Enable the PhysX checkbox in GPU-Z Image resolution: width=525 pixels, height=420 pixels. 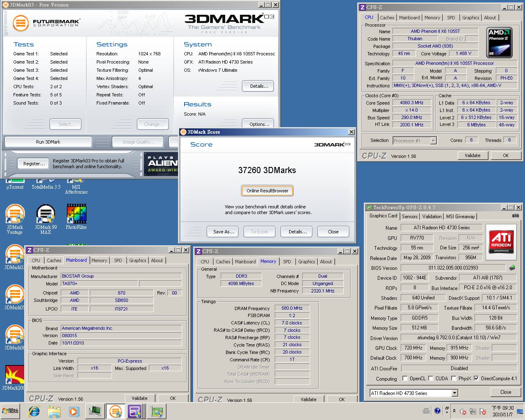tap(454, 379)
